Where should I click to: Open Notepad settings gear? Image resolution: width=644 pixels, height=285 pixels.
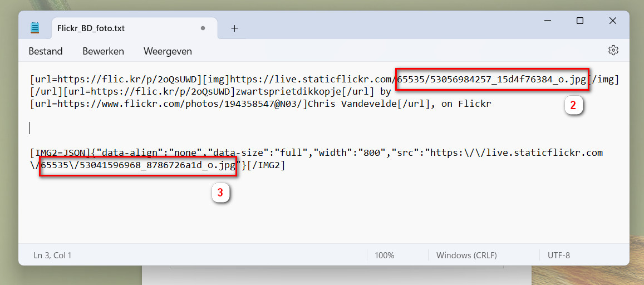(x=613, y=51)
